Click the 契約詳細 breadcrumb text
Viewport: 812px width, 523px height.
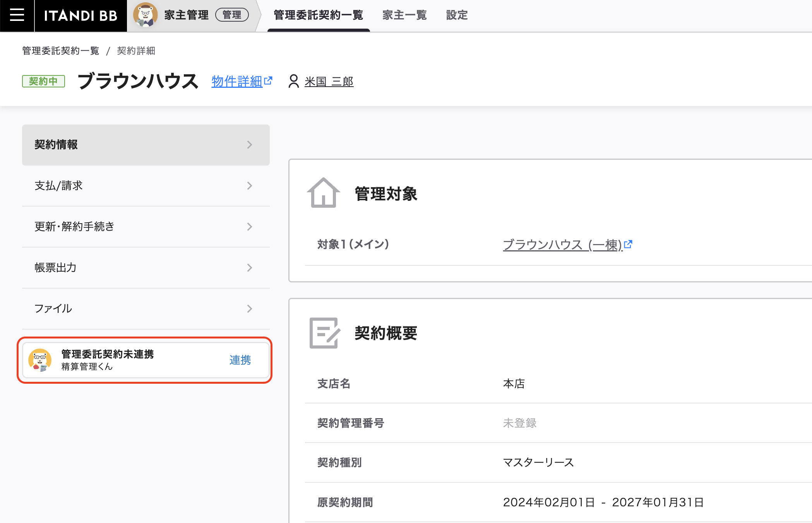tap(136, 51)
